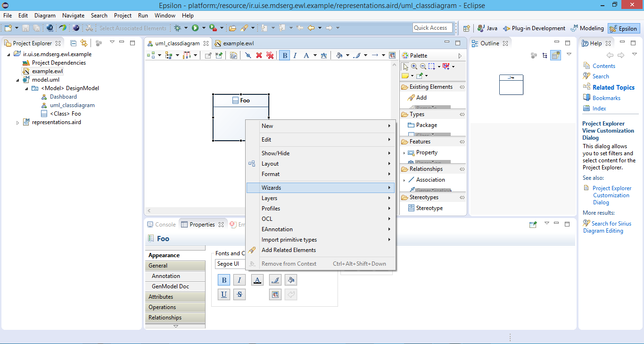Image resolution: width=644 pixels, height=344 pixels.
Task: Switch to the Modeling perspective
Action: click(x=587, y=28)
